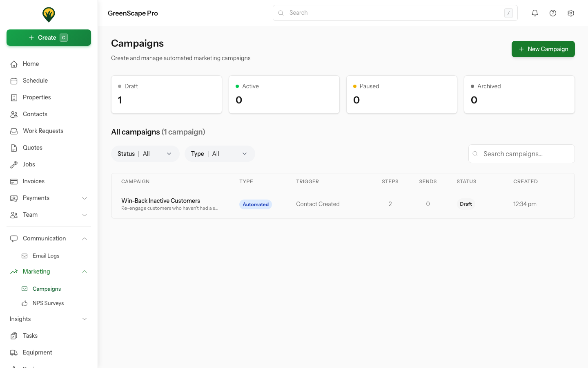
Task: Select Marketing in the sidebar
Action: pos(36,271)
